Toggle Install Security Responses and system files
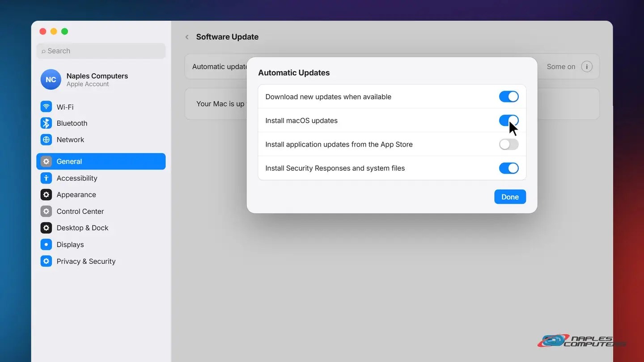 point(509,168)
